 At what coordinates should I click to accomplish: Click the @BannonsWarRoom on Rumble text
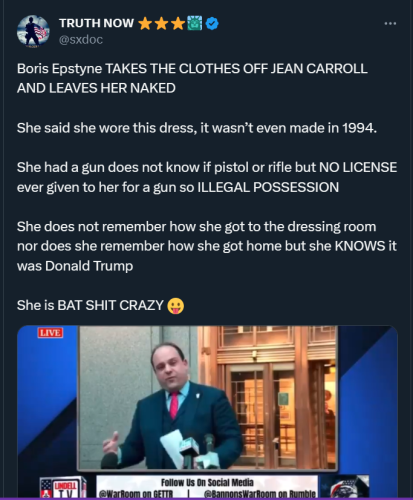click(x=259, y=494)
